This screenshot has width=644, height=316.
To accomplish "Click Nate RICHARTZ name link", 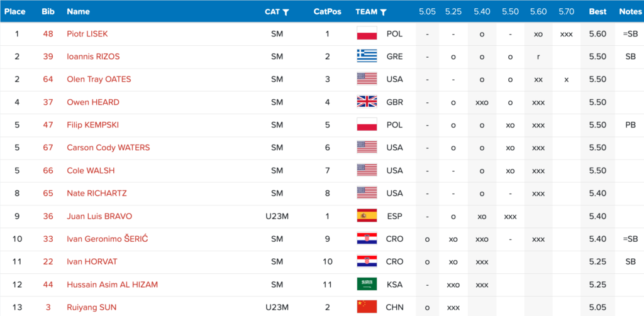I will (96, 193).
